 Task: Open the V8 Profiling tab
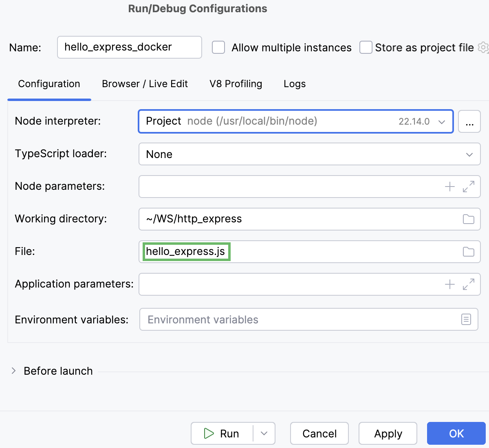(236, 84)
